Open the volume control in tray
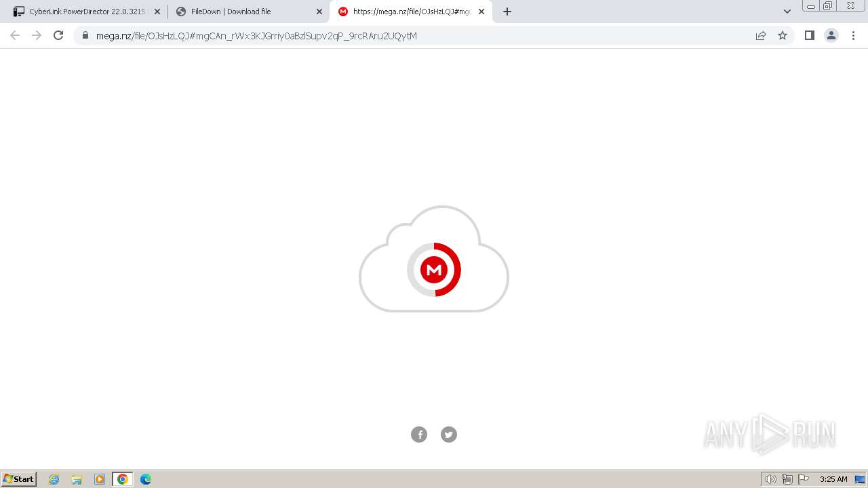868x488 pixels. click(770, 479)
